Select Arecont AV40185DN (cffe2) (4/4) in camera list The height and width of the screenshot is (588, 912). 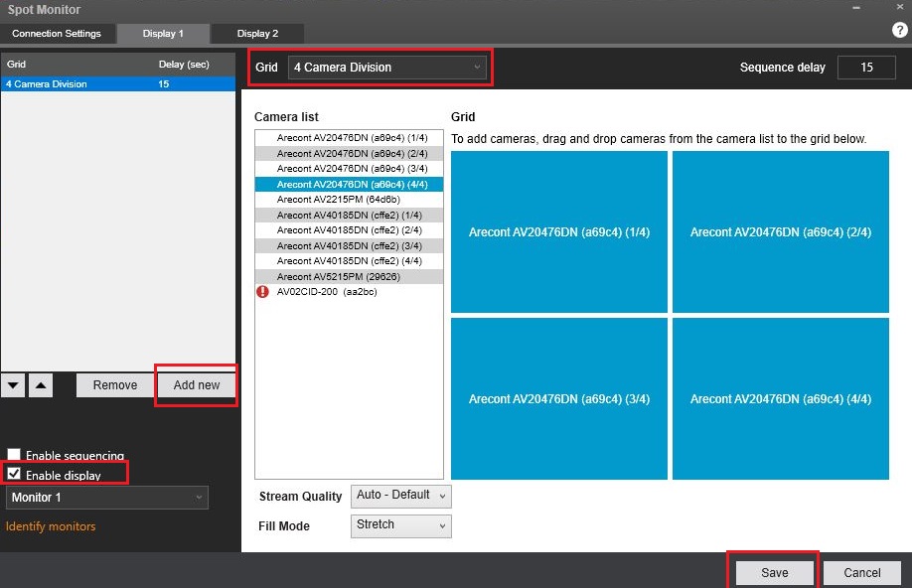click(349, 261)
